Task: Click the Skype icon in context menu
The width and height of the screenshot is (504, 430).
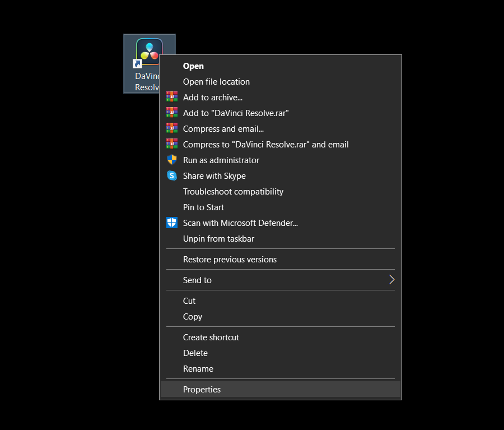Action: click(172, 175)
